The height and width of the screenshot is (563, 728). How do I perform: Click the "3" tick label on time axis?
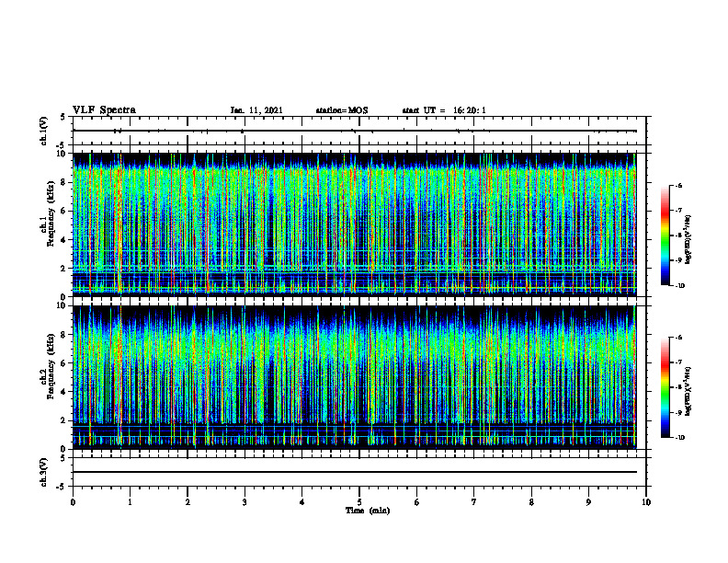[x=245, y=502]
